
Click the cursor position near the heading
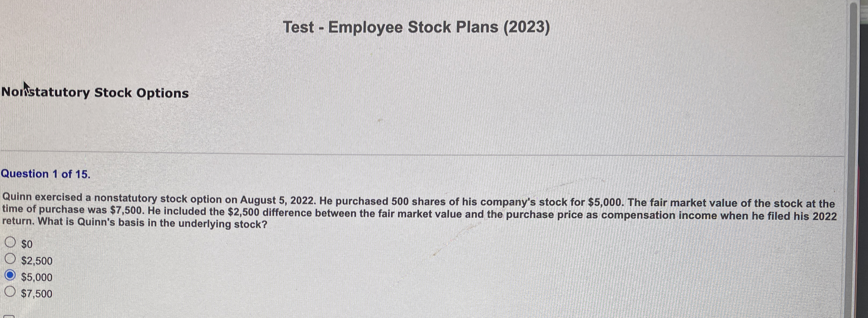(27, 86)
